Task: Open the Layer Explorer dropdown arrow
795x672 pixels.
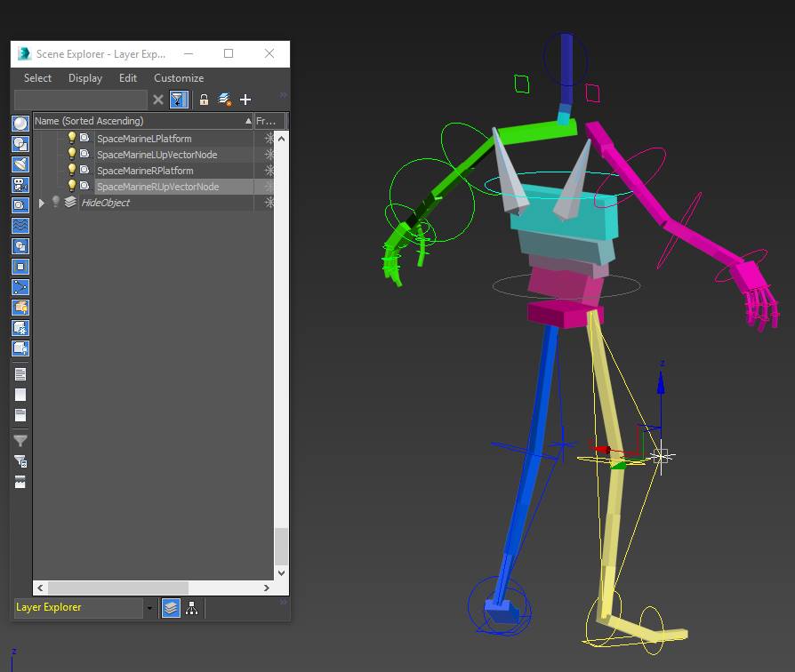Action: tap(149, 609)
